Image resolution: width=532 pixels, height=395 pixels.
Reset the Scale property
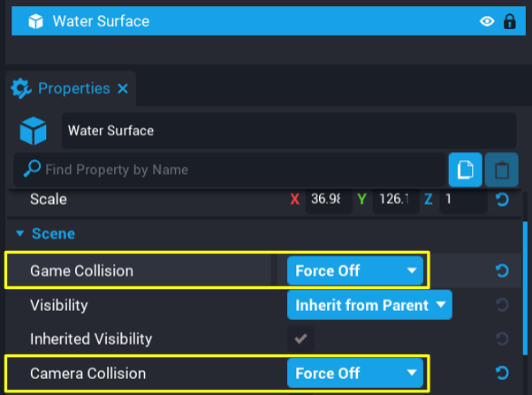[x=502, y=200]
